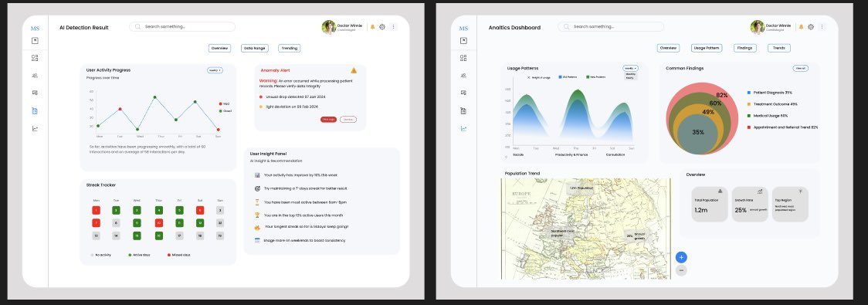This screenshot has width=868, height=305.
Task: Click green Thur peak point on activity chart
Action: point(154,97)
